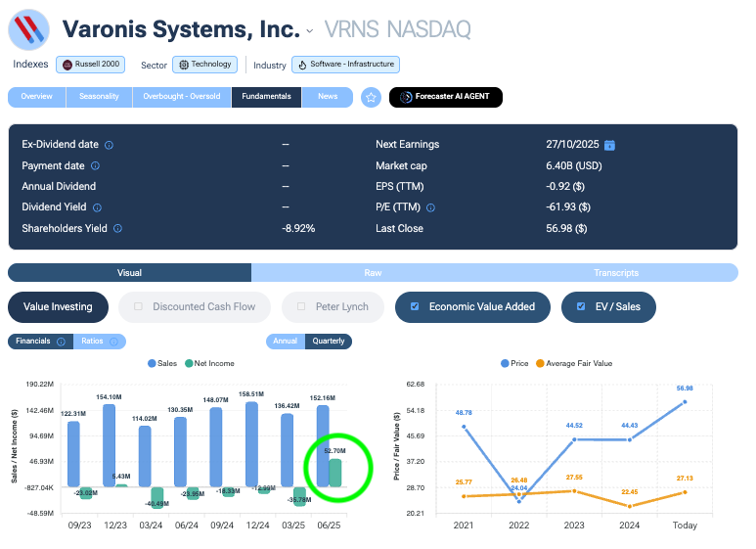This screenshot has width=756, height=549.
Task: Click the 12/23 Sales bar 154.10M
Action: click(109, 445)
